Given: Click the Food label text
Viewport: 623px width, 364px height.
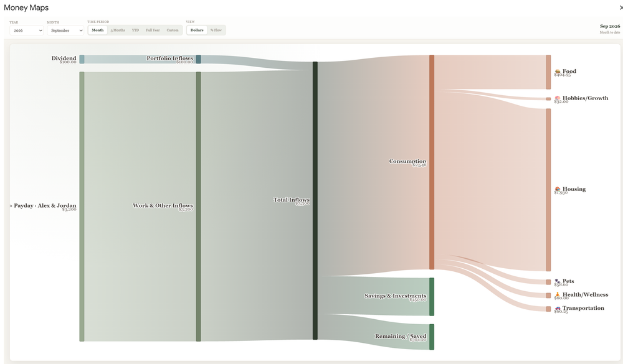Looking at the screenshot, I should click(x=569, y=72).
